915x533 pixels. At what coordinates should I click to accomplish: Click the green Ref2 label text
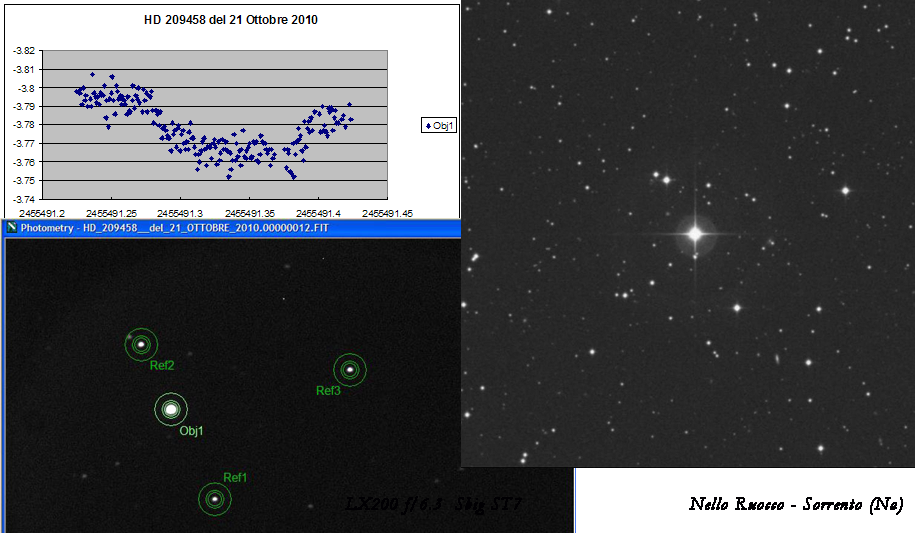162,365
